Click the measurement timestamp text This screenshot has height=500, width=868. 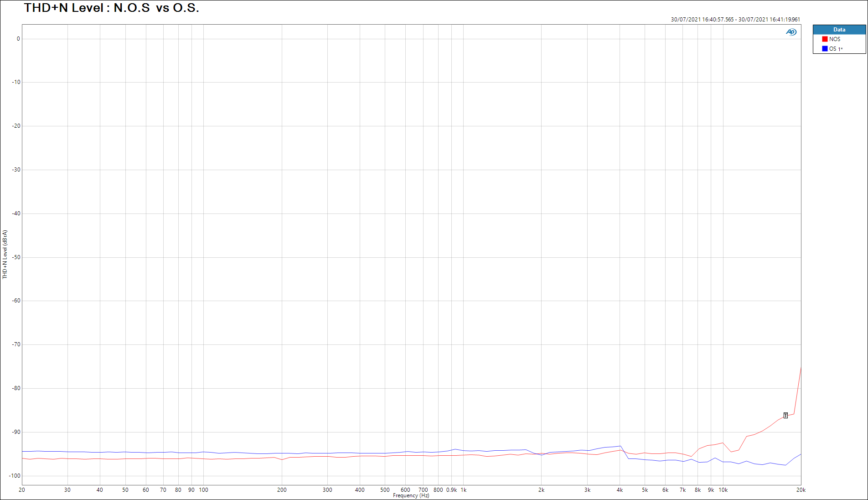coord(735,20)
